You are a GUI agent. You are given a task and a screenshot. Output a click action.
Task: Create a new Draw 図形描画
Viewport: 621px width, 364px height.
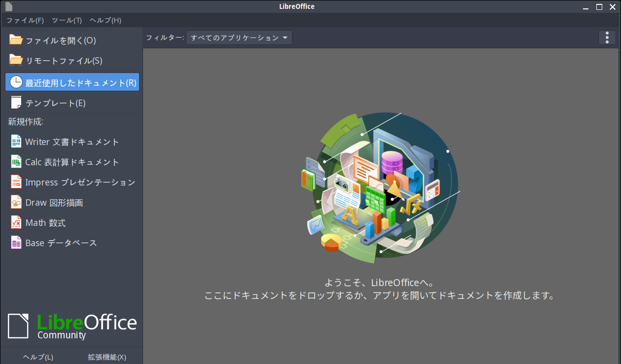pyautogui.click(x=72, y=202)
